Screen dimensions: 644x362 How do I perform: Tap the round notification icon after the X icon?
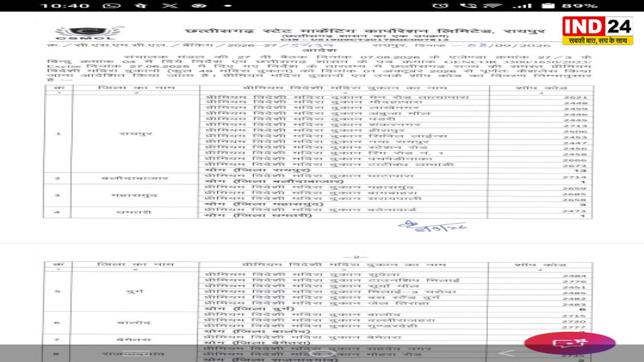(x=199, y=6)
